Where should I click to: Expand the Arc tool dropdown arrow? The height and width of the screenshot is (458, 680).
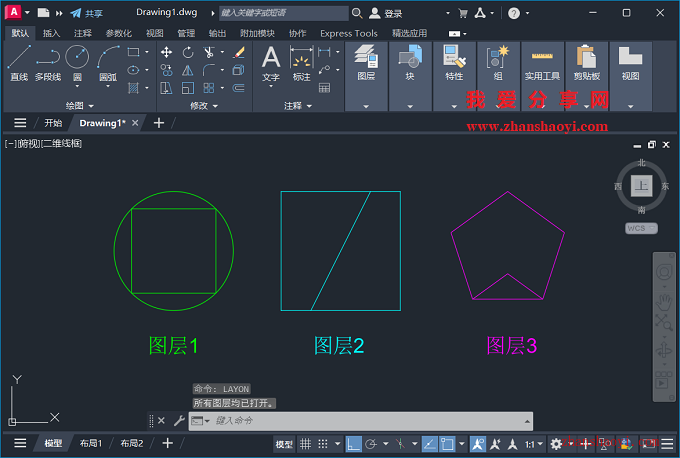[108, 86]
